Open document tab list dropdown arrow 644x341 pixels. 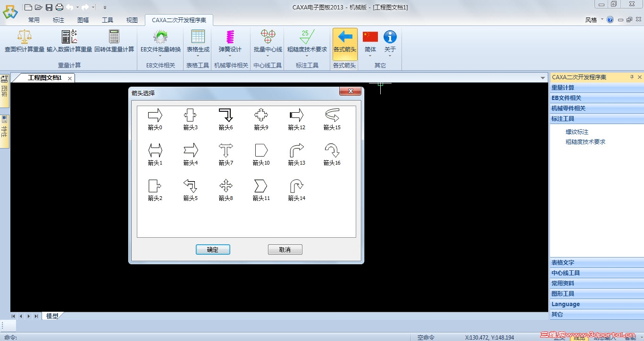543,78
